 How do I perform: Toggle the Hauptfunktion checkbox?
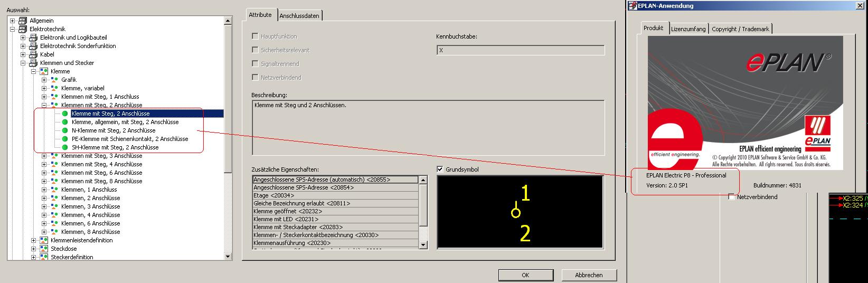(255, 36)
